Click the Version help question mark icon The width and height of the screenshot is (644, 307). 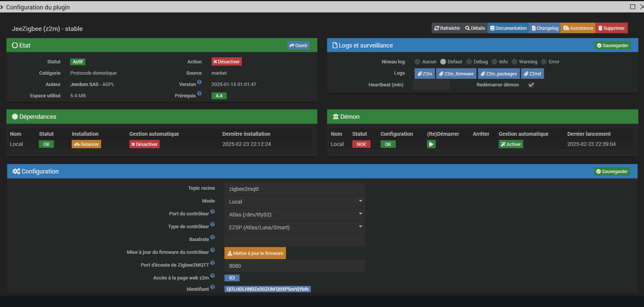click(199, 82)
